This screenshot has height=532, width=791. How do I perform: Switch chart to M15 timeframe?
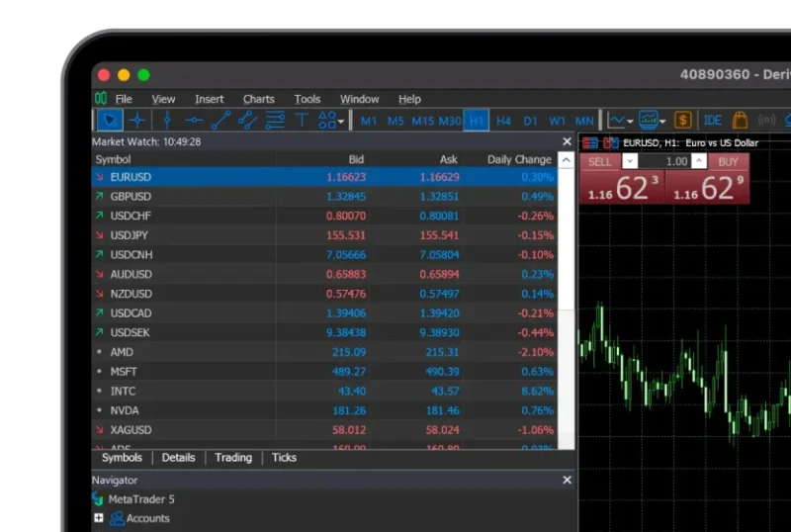[x=423, y=122]
